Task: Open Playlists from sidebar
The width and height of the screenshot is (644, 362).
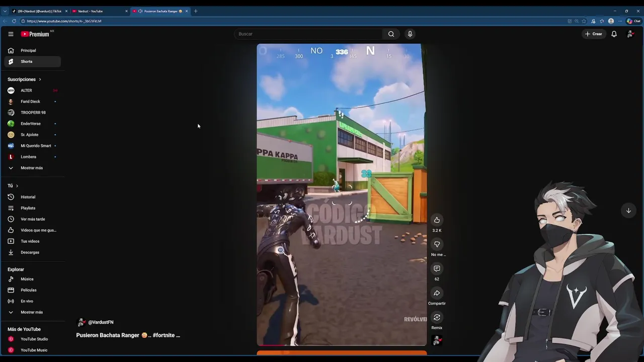Action: pyautogui.click(x=33, y=208)
